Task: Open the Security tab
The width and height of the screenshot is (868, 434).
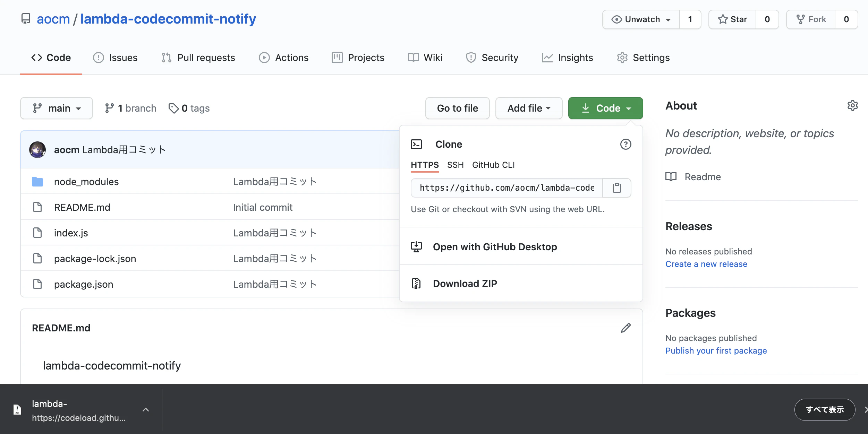Action: [x=492, y=58]
